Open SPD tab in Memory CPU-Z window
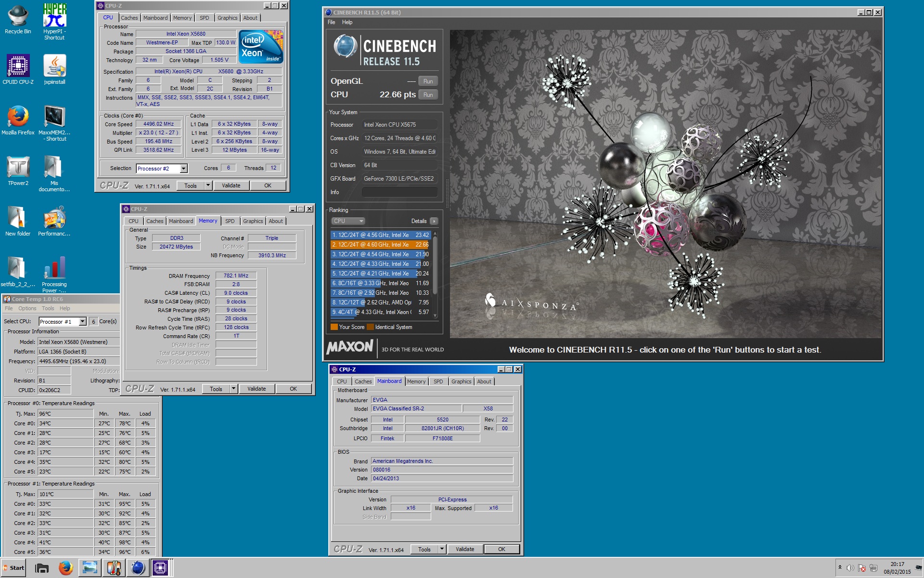This screenshot has width=924, height=578. (x=230, y=221)
